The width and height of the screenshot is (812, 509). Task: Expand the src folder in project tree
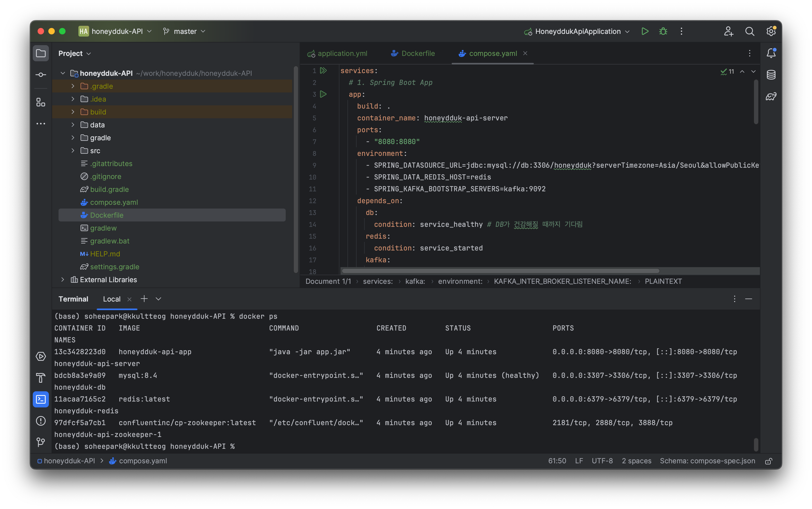(73, 151)
